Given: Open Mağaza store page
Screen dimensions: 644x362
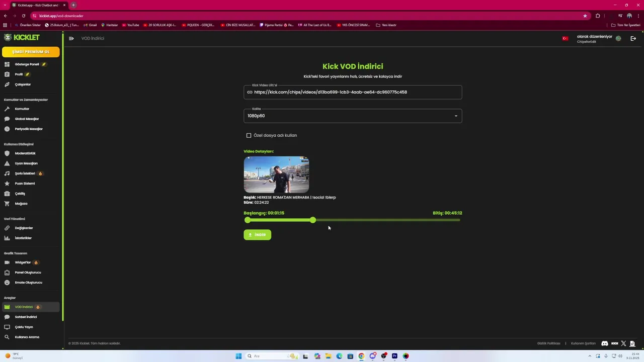Looking at the screenshot, I should (x=30, y=204).
